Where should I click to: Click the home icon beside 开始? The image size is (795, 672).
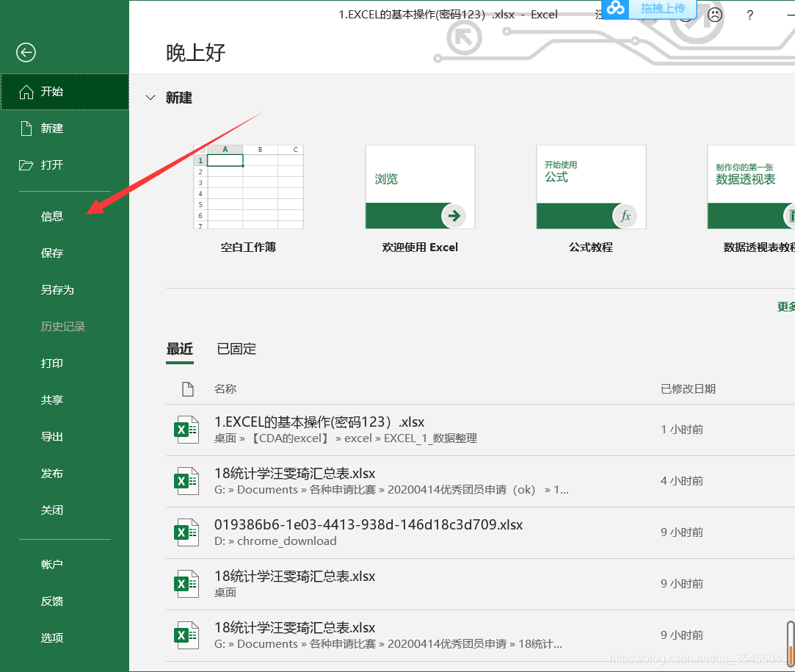coord(26,92)
